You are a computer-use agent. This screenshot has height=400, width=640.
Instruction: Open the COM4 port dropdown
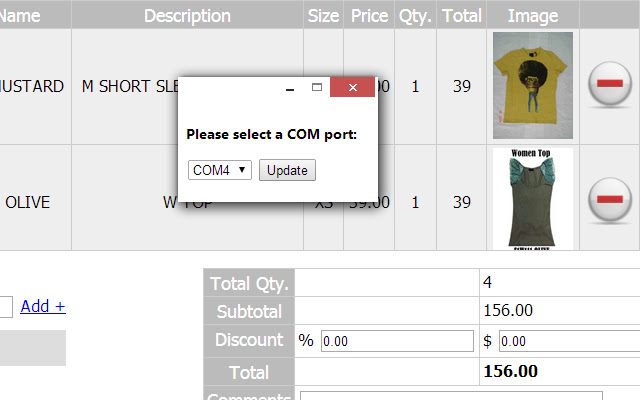[220, 170]
